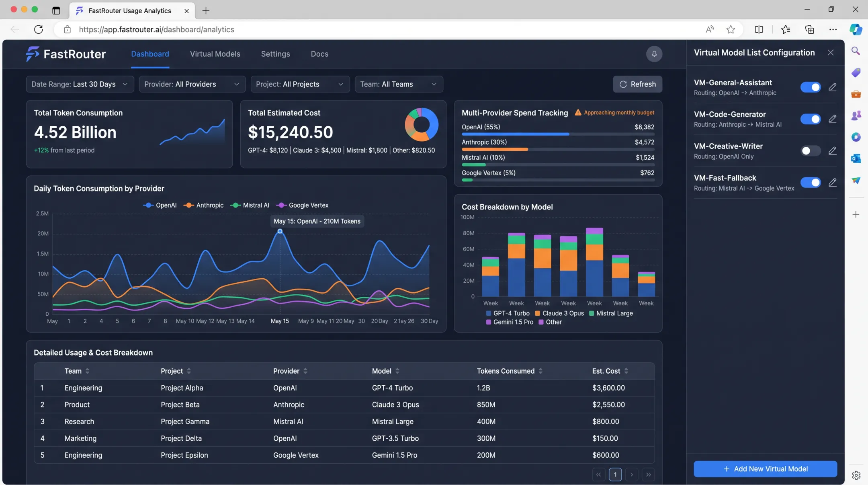Open sidebar settings gear icon

click(856, 475)
